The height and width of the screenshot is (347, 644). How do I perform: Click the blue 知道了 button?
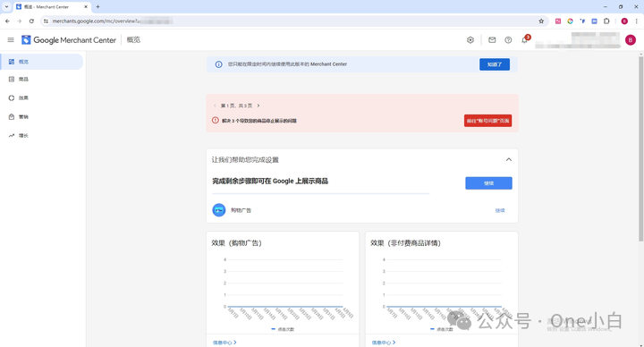[x=495, y=64]
